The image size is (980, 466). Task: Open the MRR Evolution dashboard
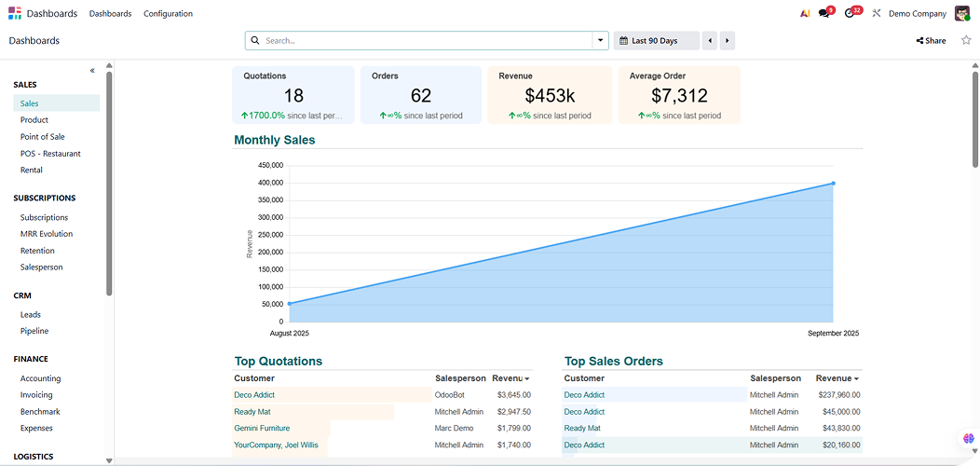click(x=47, y=234)
